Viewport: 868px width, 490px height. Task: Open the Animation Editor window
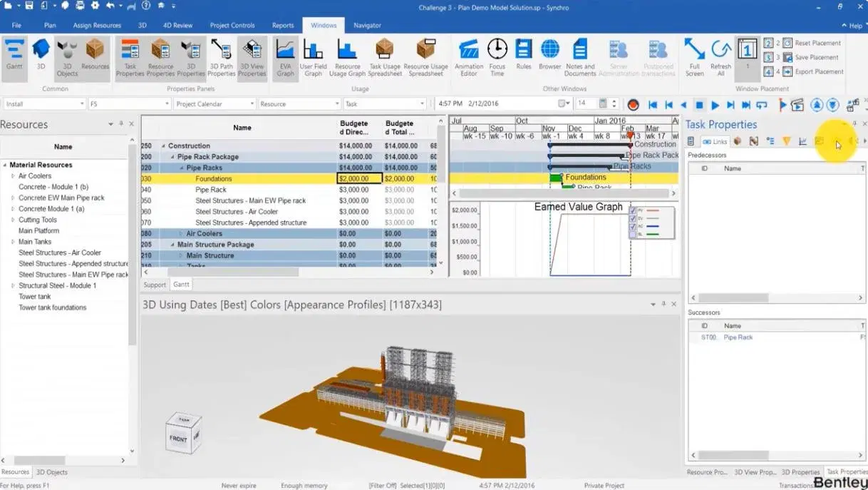(x=469, y=58)
